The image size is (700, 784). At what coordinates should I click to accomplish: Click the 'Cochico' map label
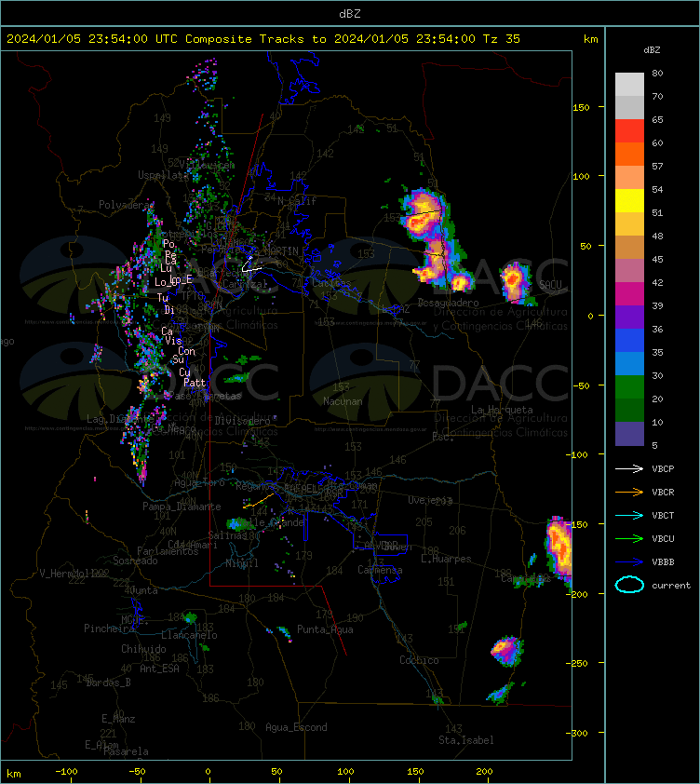pyautogui.click(x=419, y=660)
